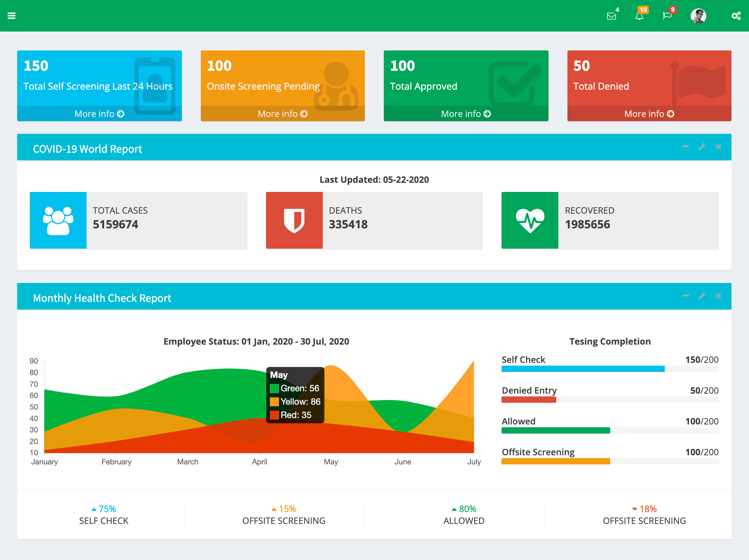
Task: Click the February axis label
Action: coord(116,462)
